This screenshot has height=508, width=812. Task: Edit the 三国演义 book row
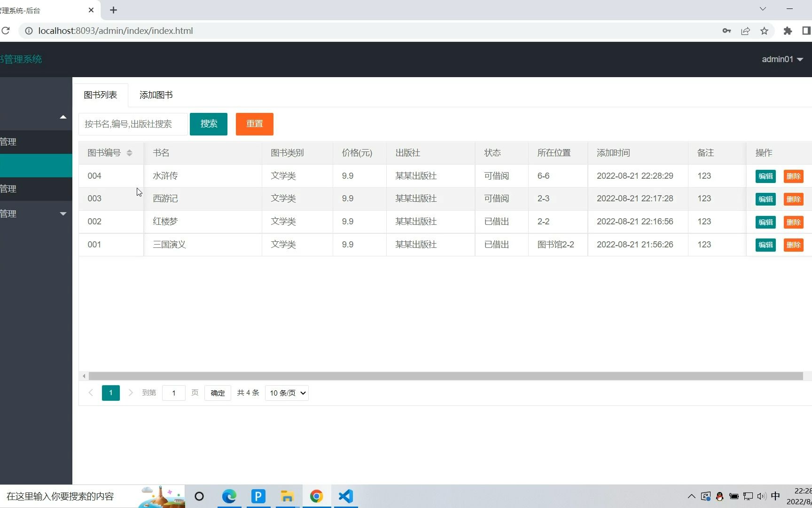point(765,245)
